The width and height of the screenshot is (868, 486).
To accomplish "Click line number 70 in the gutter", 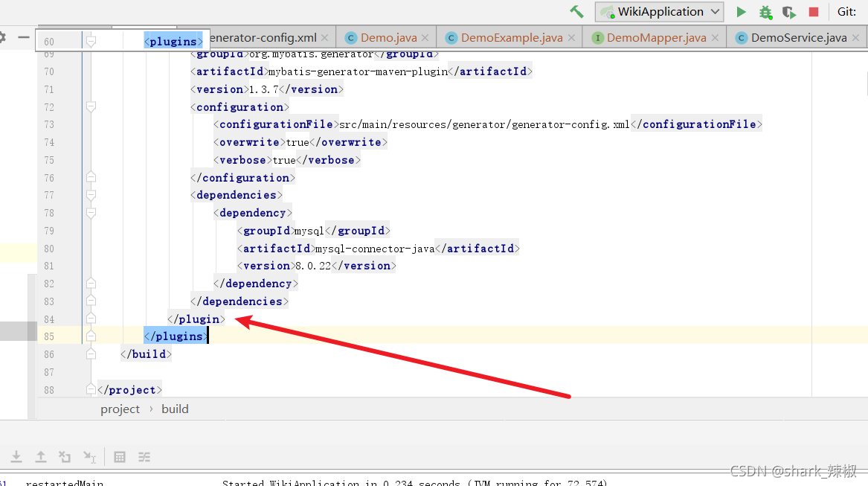I will coord(49,71).
